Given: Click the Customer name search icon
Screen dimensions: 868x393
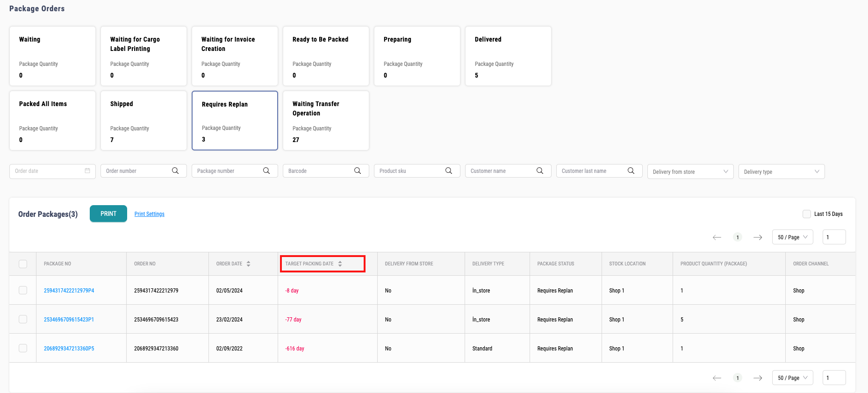Looking at the screenshot, I should [540, 171].
